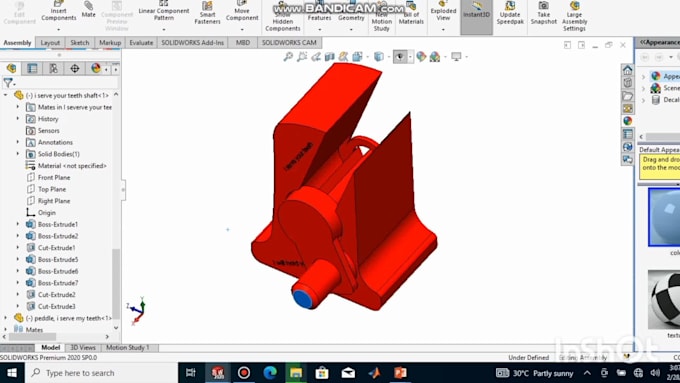Click the Section View icon
Image resolution: width=680 pixels, height=383 pixels.
(330, 56)
